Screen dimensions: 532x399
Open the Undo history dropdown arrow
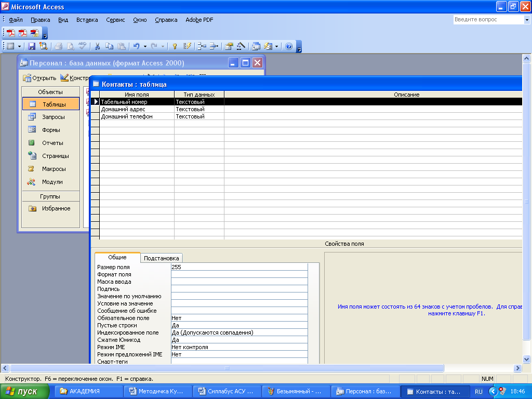click(x=145, y=46)
